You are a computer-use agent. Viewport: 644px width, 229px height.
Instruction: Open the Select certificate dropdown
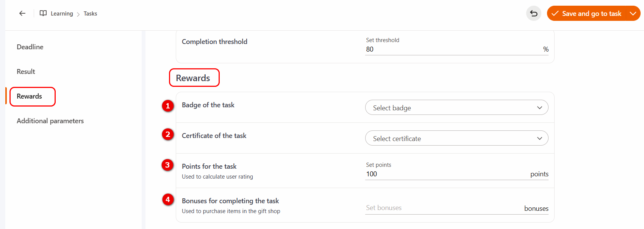(456, 138)
